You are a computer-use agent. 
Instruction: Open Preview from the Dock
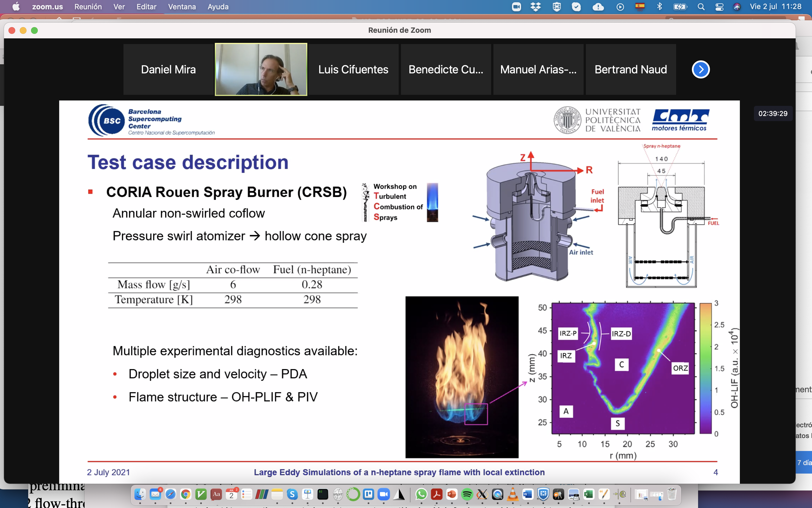tap(574, 494)
